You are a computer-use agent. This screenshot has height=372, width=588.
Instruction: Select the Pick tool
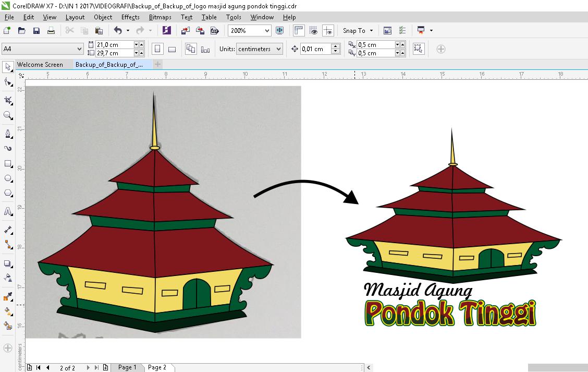pos(8,67)
